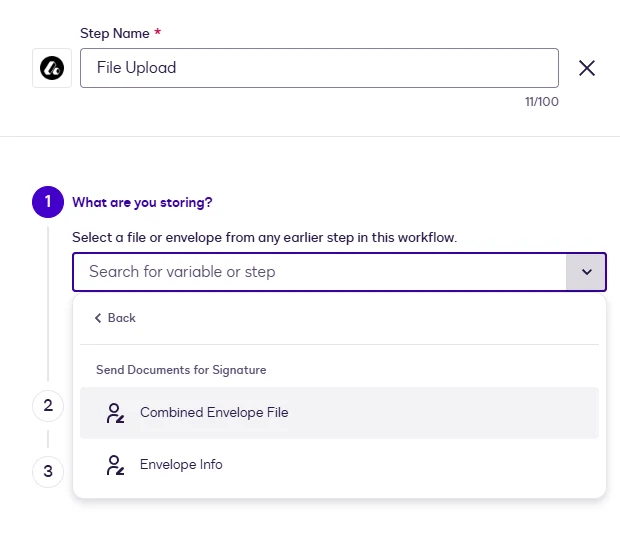This screenshot has width=620, height=540.
Task: Click the Select a file or envelope instruction
Action: (x=265, y=238)
